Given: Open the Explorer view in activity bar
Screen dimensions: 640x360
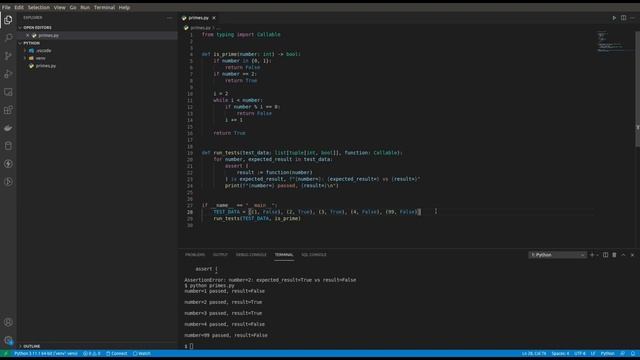Looking at the screenshot, I should click(8, 20).
